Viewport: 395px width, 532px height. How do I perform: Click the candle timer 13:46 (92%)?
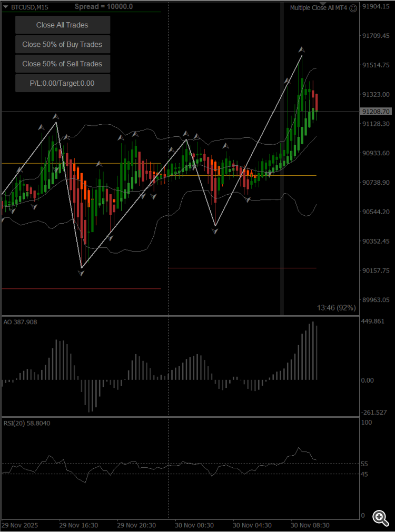pyautogui.click(x=336, y=308)
